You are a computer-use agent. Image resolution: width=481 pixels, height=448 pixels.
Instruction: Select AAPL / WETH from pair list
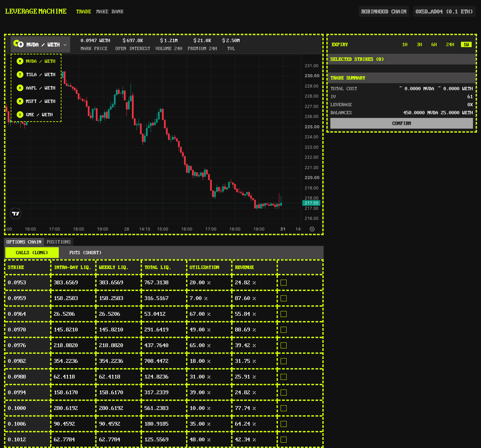coord(36,88)
